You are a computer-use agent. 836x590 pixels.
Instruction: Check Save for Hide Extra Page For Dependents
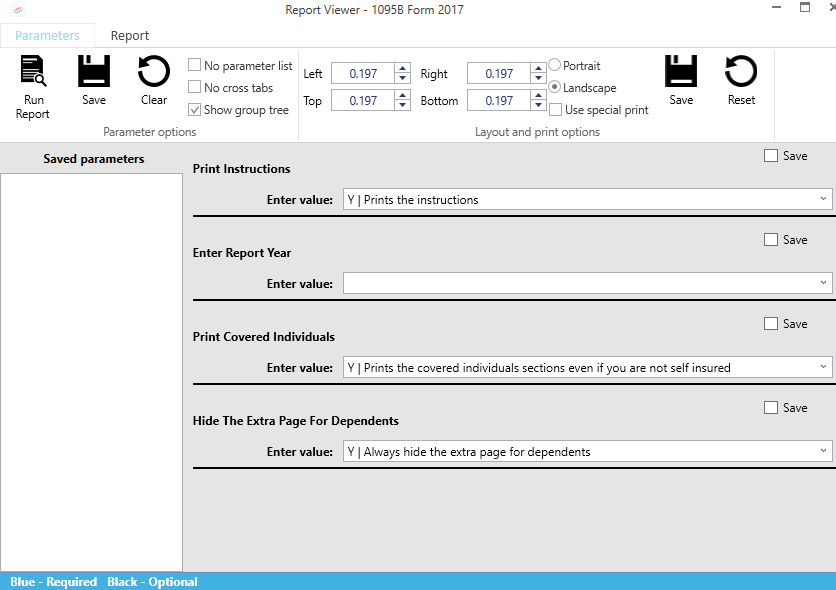pos(770,408)
